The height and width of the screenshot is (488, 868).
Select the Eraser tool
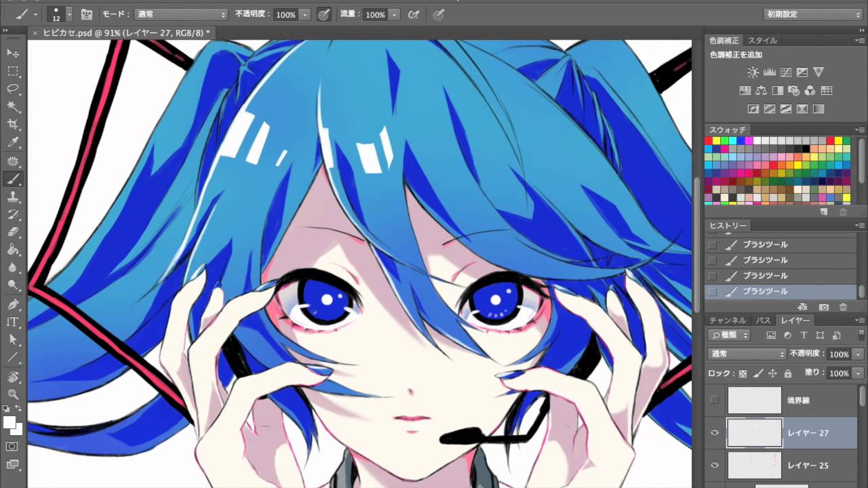[13, 232]
